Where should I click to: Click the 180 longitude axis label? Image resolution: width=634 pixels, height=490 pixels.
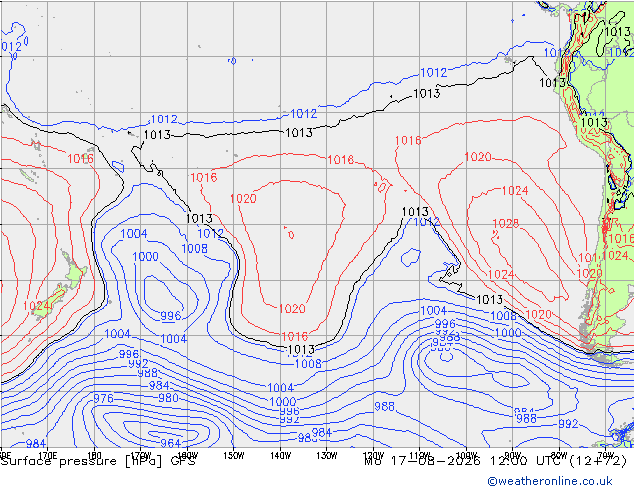click(94, 456)
